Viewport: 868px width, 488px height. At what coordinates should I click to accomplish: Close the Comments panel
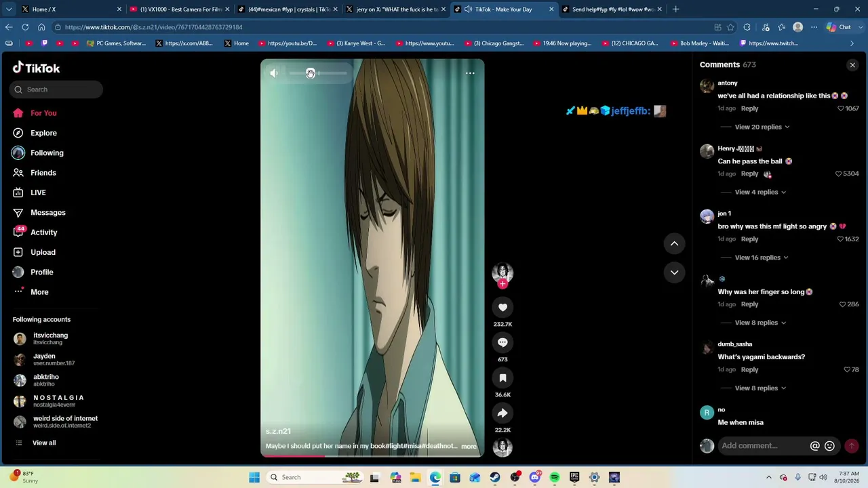tap(852, 65)
